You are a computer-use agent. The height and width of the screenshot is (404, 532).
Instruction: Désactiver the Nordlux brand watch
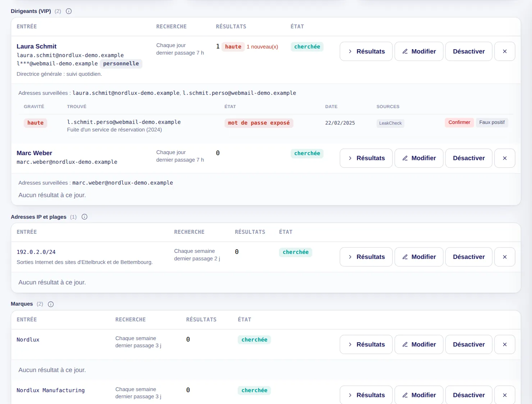pyautogui.click(x=469, y=344)
